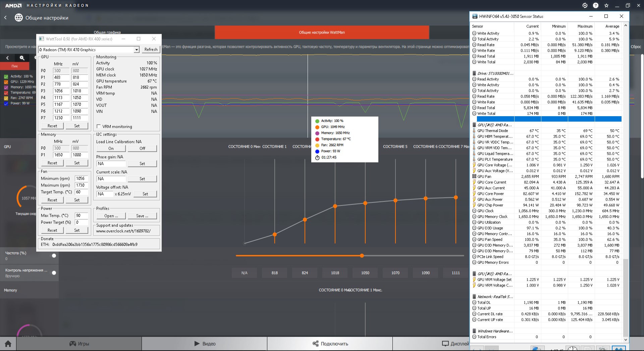Open the Видео section
Viewport: 644px width, 351px height.
point(205,344)
